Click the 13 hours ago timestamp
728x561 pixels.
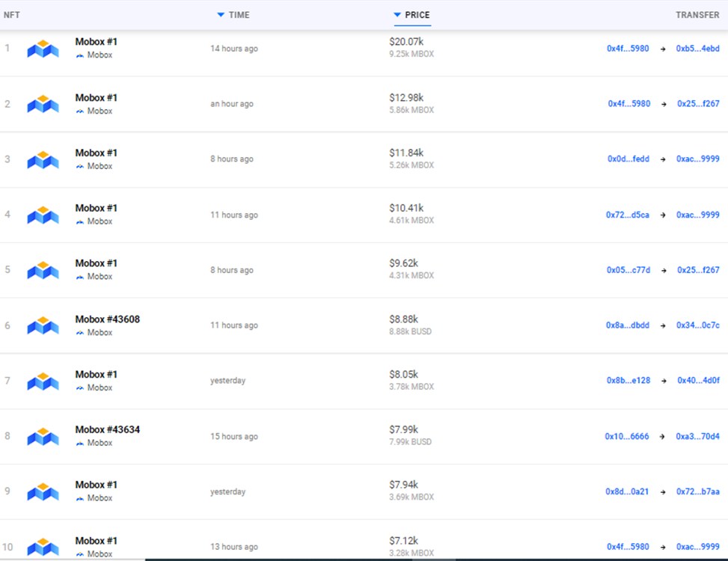234,547
